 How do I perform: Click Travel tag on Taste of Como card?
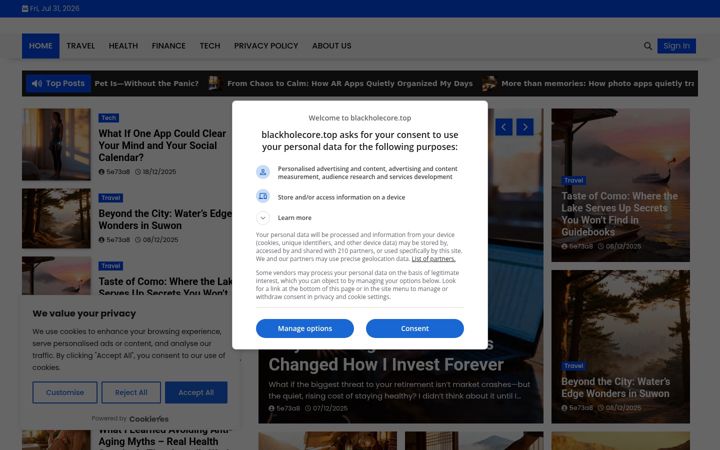coord(574,180)
